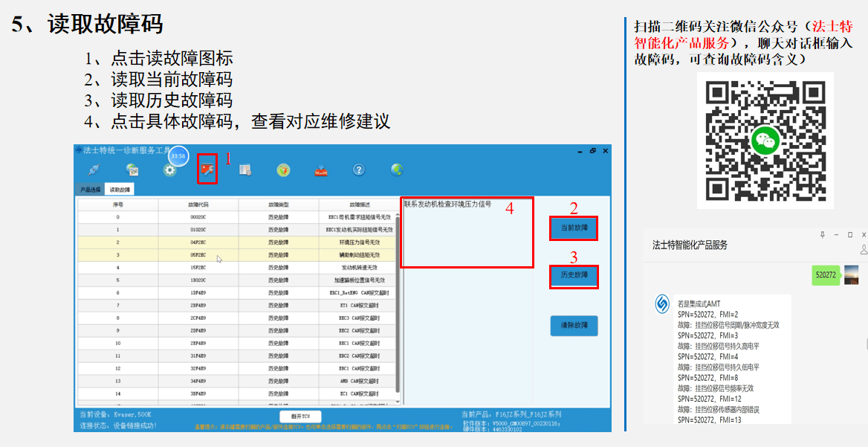Screen dimensions: 868x447
Task: Select fault code 00020C cell
Action: click(198, 217)
